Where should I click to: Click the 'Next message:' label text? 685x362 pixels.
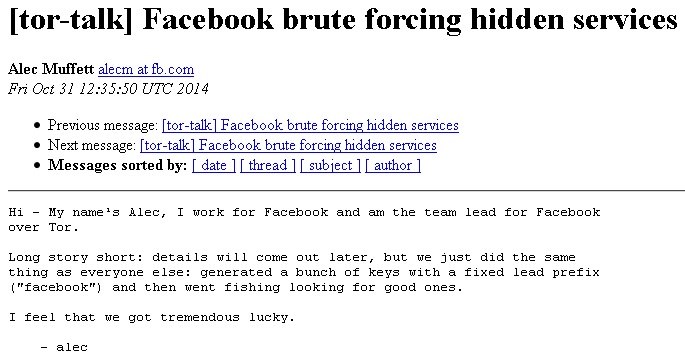(92, 145)
